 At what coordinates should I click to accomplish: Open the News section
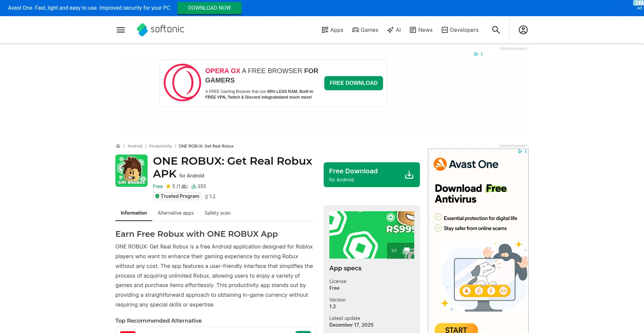421,30
